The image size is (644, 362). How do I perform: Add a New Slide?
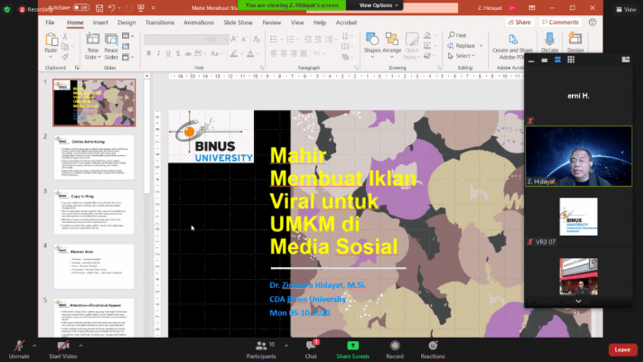(x=92, y=46)
